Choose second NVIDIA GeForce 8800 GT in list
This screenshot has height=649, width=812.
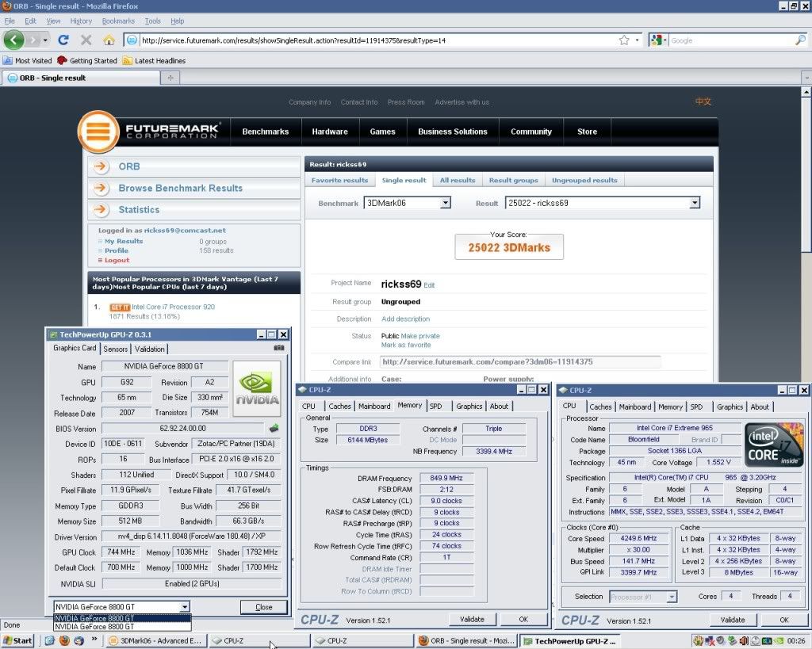pos(94,626)
